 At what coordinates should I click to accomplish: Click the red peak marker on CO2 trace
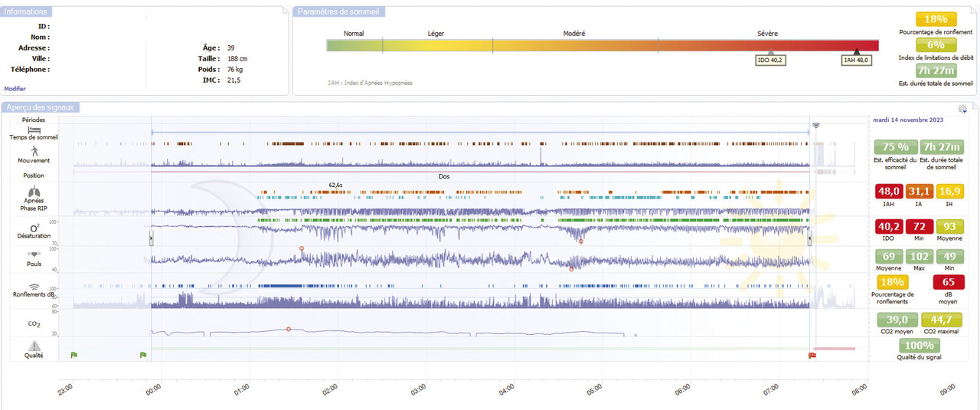pos(288,329)
